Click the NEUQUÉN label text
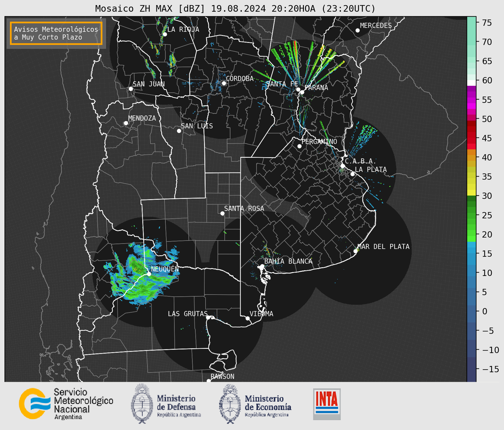Image resolution: width=504 pixels, height=430 pixels. 165,269
